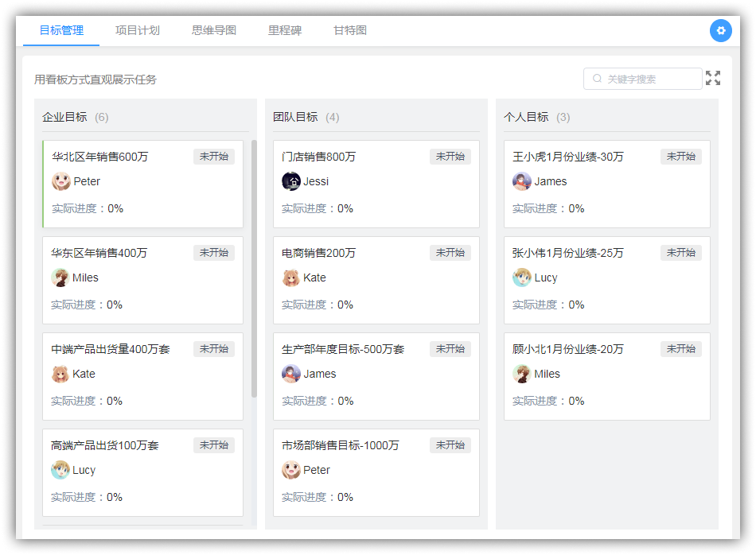756x555 pixels.
Task: Click 未开始 tag on 华东区年销售400万 card
Action: click(214, 252)
